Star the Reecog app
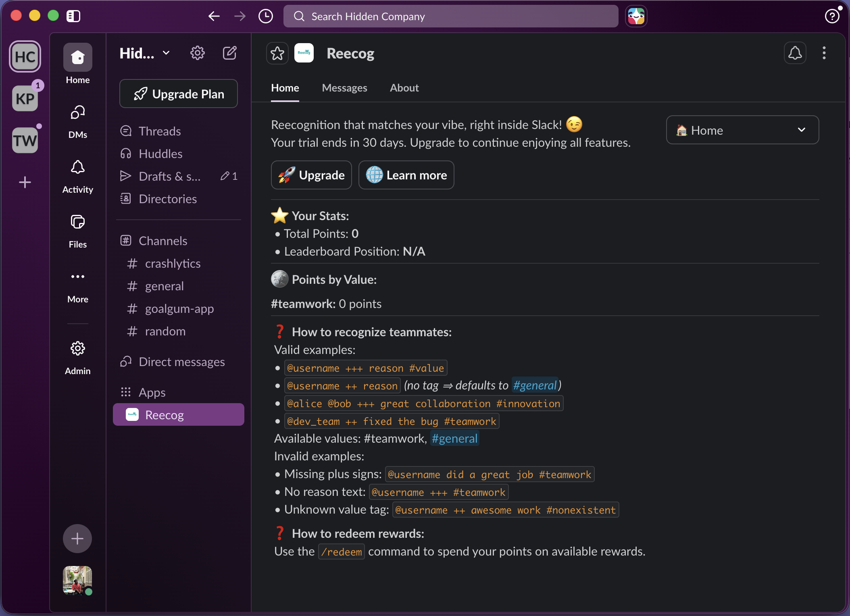Viewport: 850px width, 616px height. pos(277,53)
